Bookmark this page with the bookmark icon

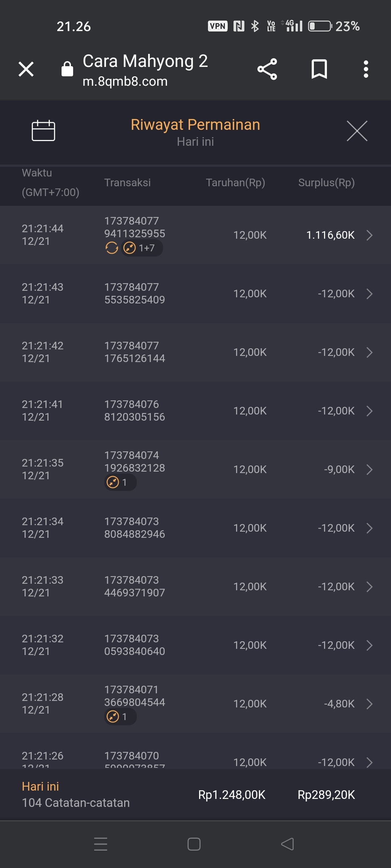pyautogui.click(x=319, y=69)
